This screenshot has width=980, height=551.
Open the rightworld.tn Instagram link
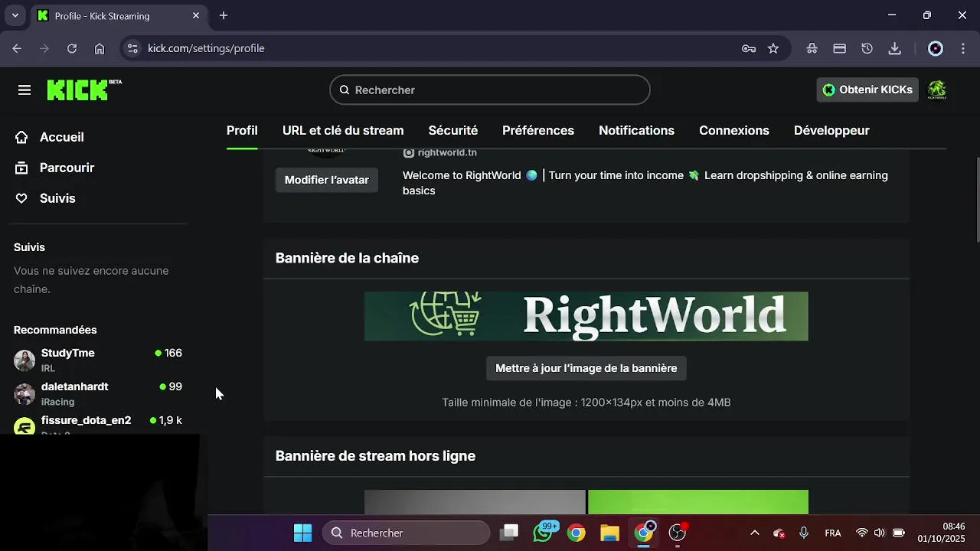click(x=447, y=152)
